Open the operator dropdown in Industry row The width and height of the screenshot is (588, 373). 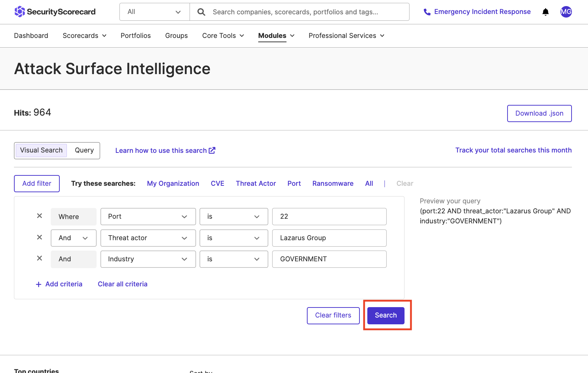[x=234, y=259]
